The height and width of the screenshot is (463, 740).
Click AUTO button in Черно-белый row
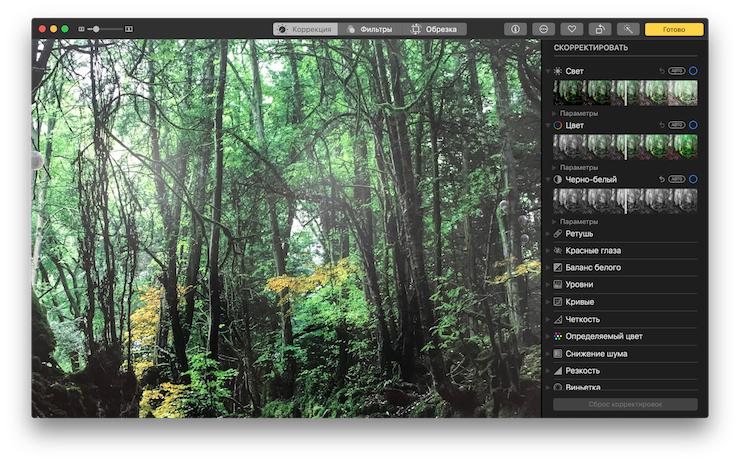click(677, 179)
